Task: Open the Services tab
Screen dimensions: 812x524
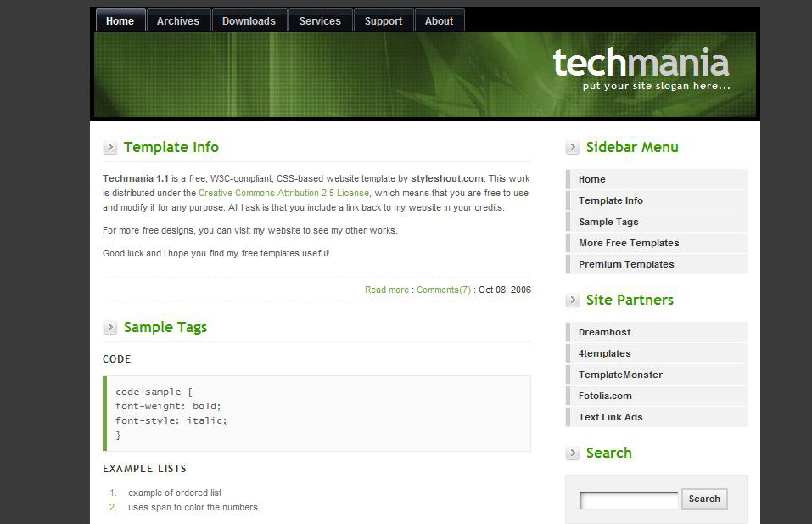Action: click(x=320, y=21)
